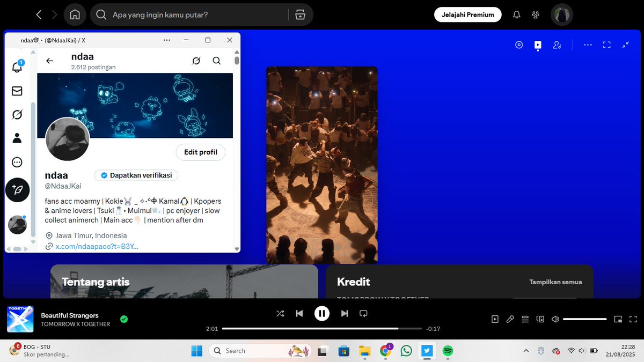Enter full screen from player bar
Screen dimensions: 644x362
633,319
